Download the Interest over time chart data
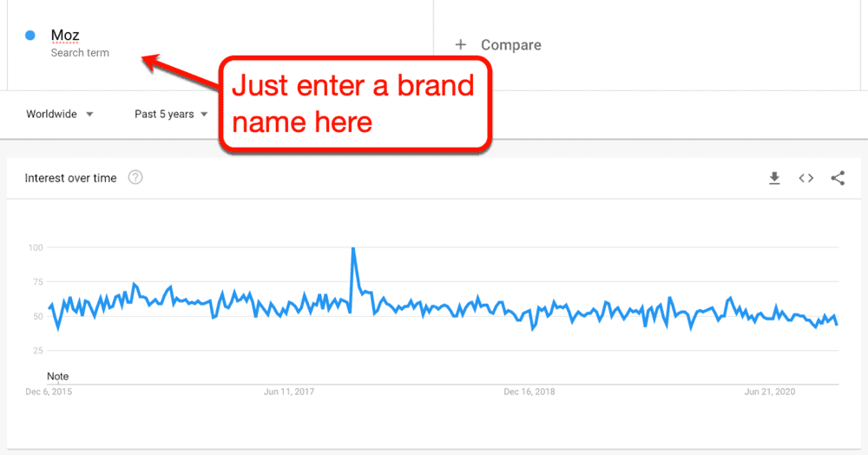The height and width of the screenshot is (455, 868). point(774,178)
